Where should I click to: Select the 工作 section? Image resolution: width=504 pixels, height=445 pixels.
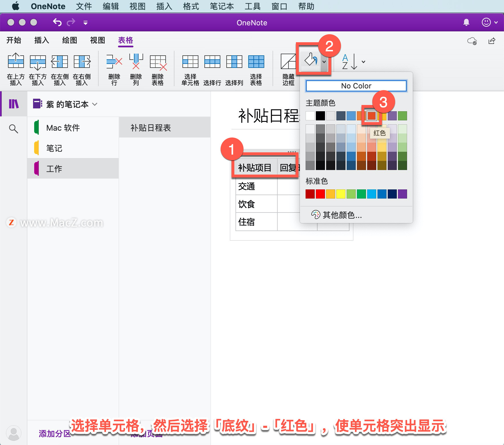coord(73,169)
